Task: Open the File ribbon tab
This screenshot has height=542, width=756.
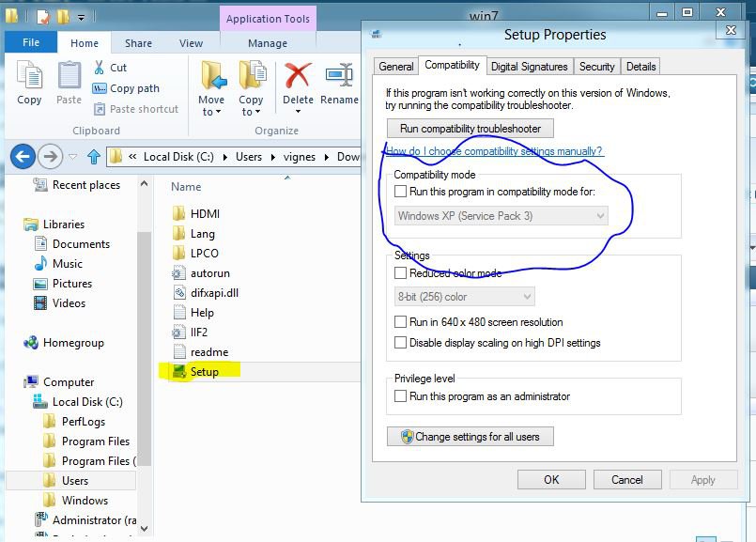Action: click(x=31, y=42)
